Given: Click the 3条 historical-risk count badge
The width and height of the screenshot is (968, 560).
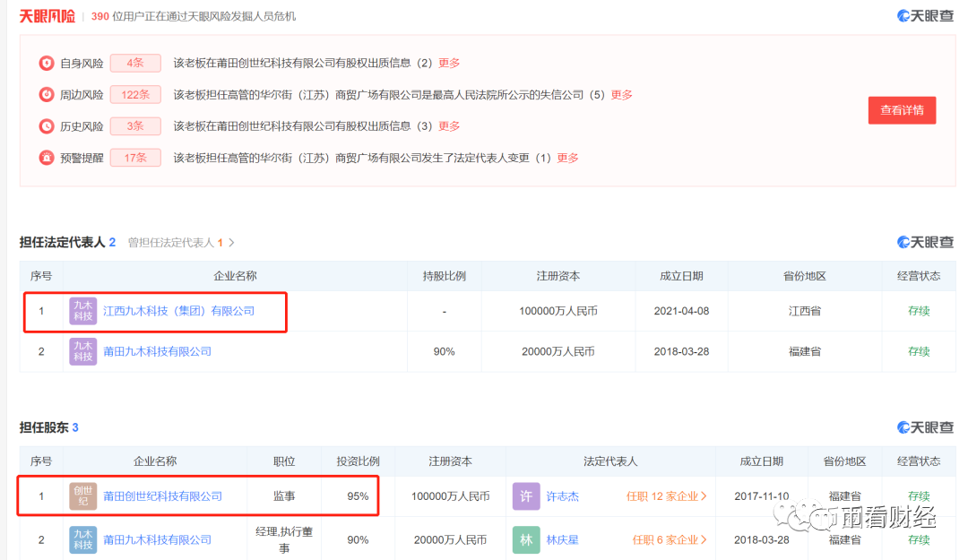Looking at the screenshot, I should click(135, 126).
